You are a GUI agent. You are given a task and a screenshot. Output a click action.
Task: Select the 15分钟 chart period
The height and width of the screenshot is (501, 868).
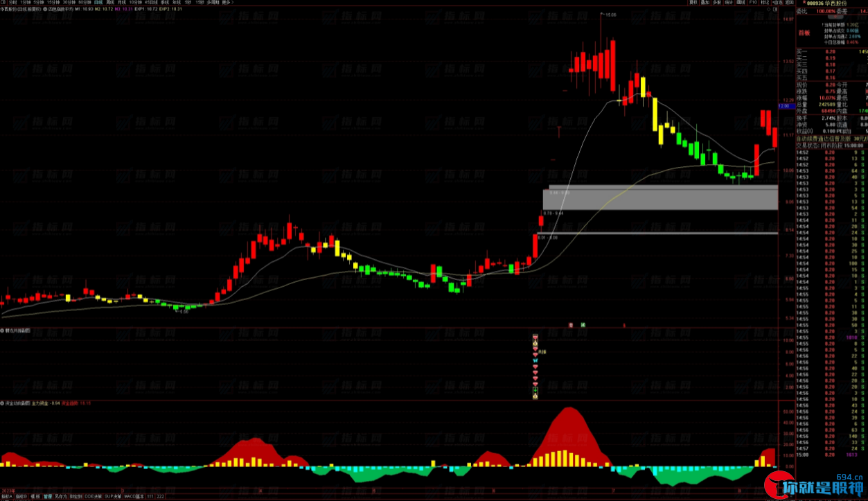click(53, 3)
